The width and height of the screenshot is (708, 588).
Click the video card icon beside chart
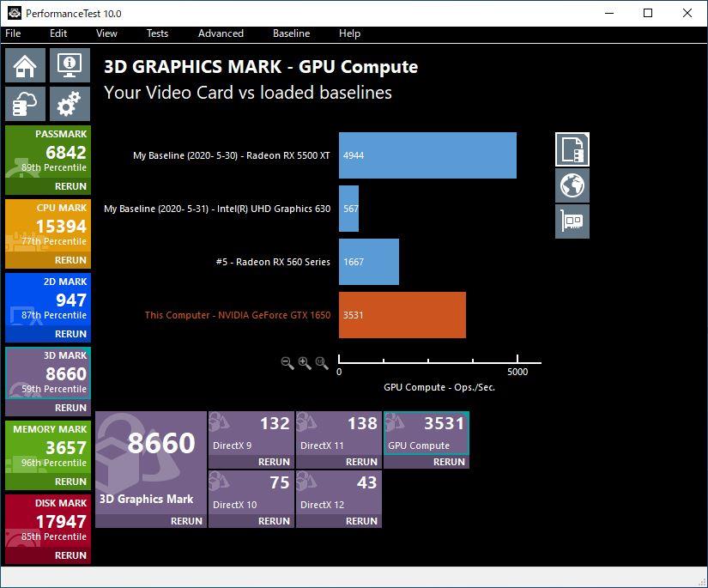tap(572, 221)
